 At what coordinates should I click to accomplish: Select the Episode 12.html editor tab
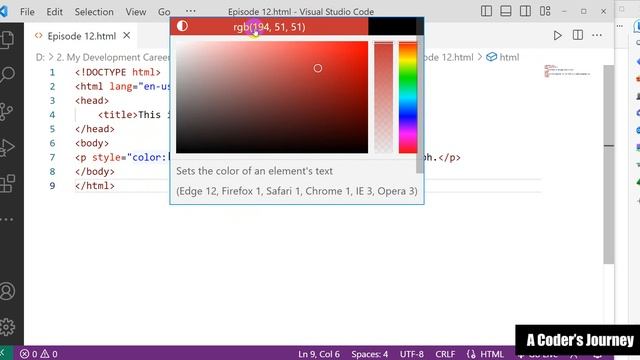[82, 36]
